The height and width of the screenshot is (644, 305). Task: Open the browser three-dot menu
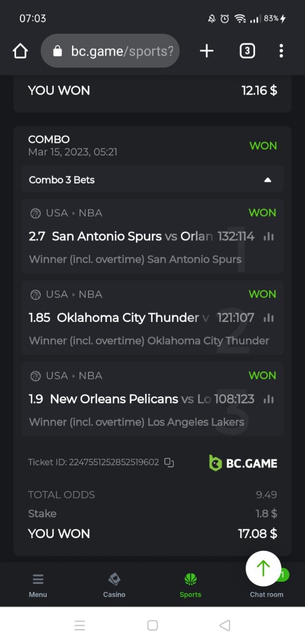(281, 51)
